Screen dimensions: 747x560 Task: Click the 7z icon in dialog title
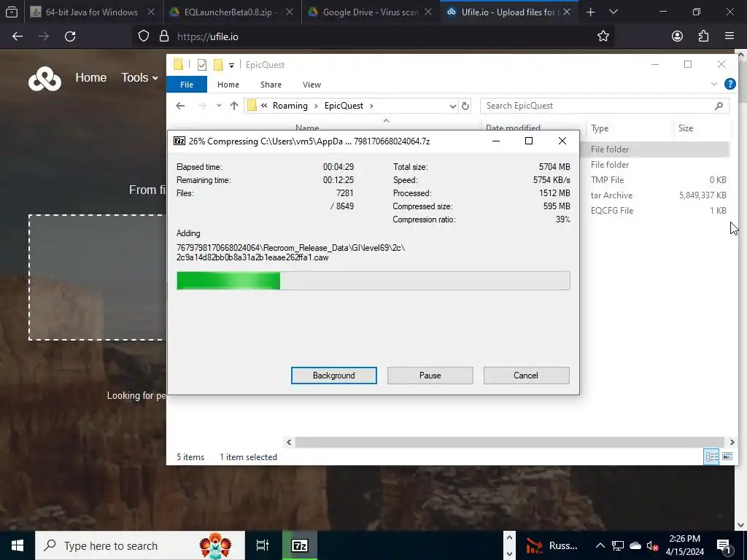(x=179, y=141)
